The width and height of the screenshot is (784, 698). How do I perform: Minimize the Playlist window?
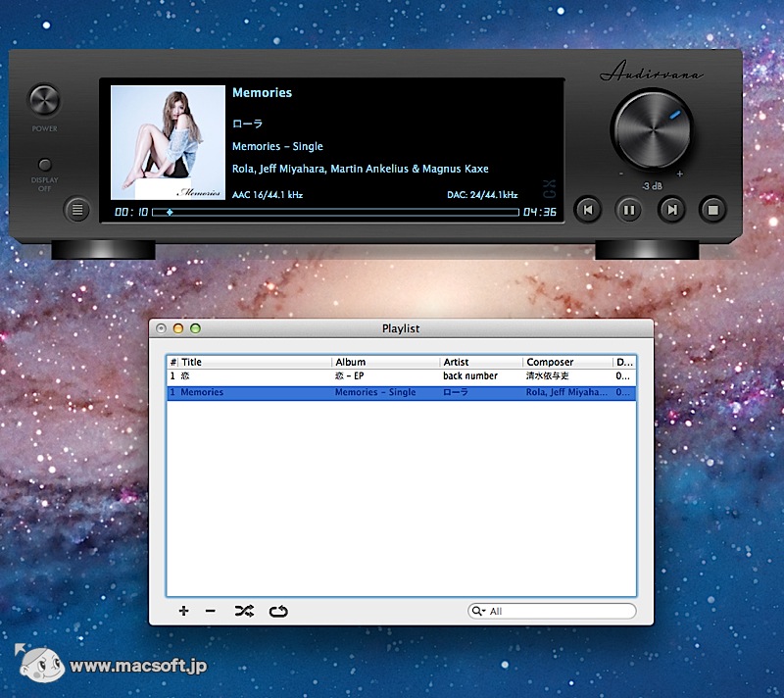(178, 328)
